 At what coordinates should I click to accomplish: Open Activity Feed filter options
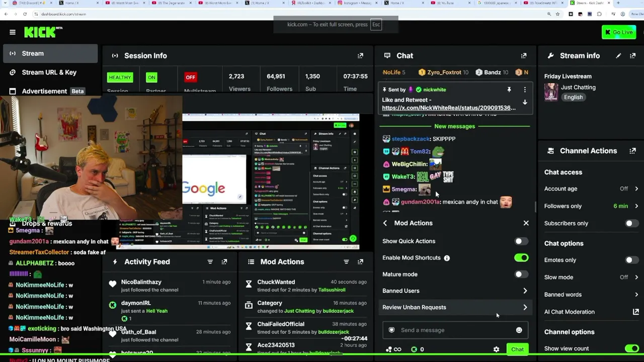[x=210, y=262]
